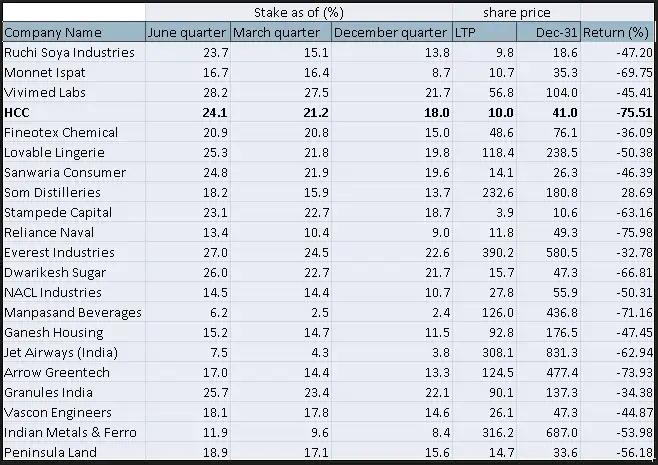Viewport: 658px width, 465px height.
Task: Select the Jet Airways (India) cell
Action: point(61,353)
